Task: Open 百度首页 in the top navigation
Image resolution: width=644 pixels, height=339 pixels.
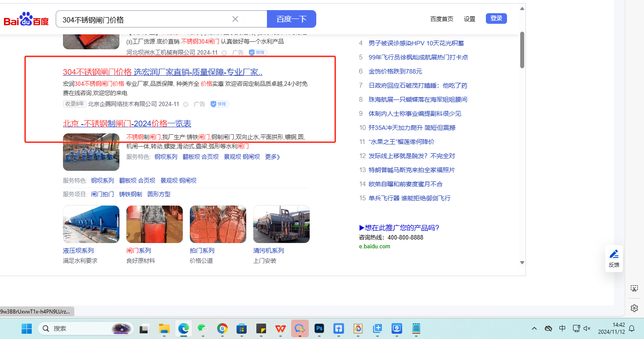Action: pyautogui.click(x=441, y=19)
